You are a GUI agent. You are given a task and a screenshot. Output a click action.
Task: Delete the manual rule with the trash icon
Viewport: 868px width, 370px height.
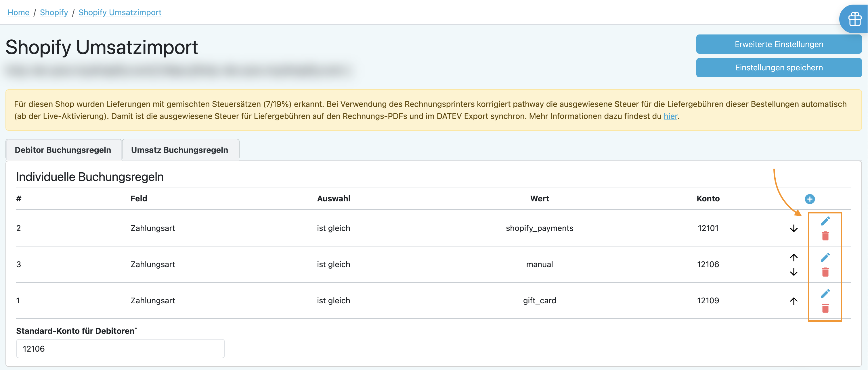(825, 272)
